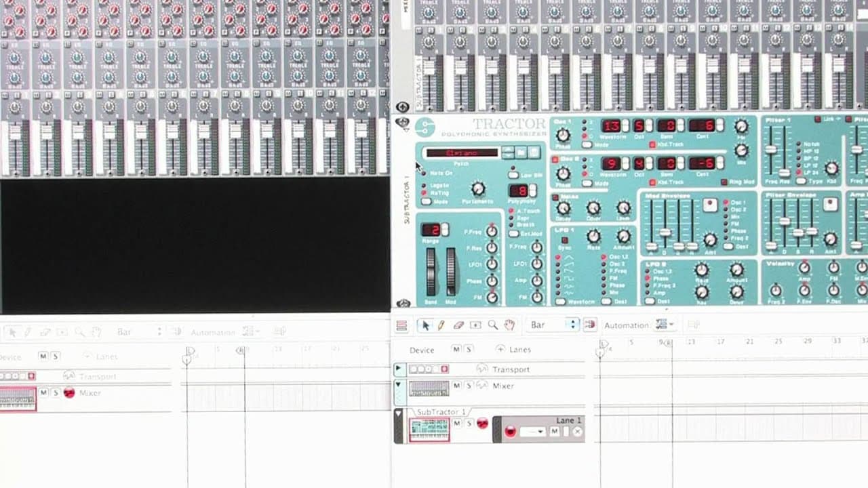Click Mod Envelope Dest button
The width and height of the screenshot is (868, 488).
728,247
